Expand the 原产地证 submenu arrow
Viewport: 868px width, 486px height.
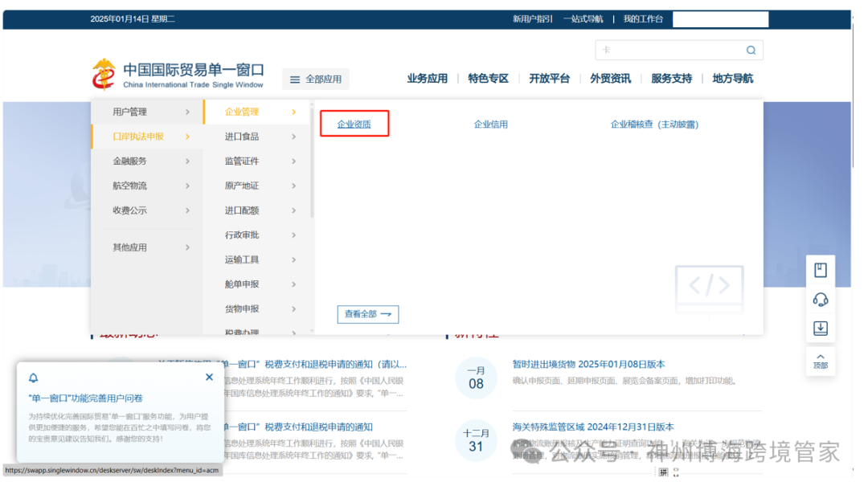(293, 186)
